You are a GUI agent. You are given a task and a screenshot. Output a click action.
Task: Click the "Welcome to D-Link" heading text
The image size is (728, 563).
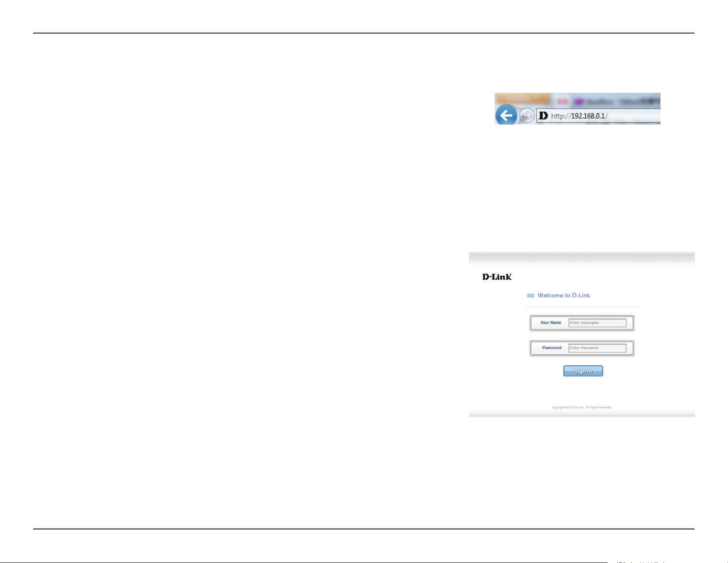click(x=564, y=296)
